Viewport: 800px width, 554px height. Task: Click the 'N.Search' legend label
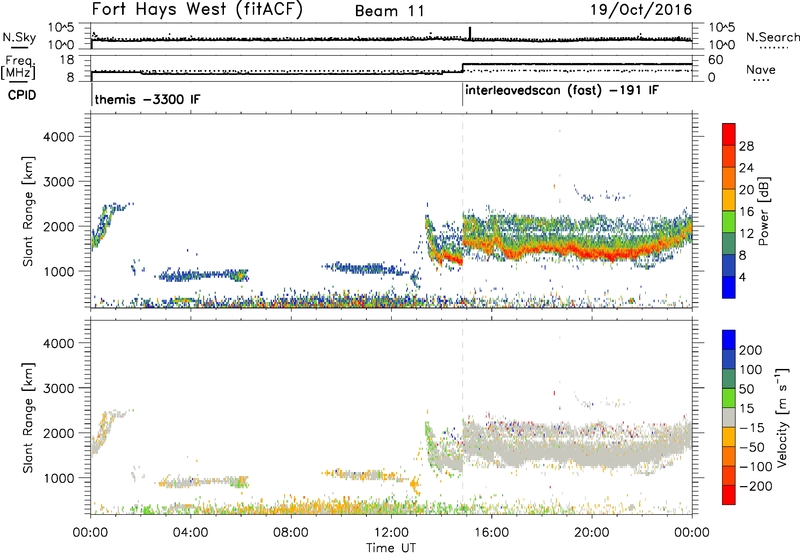tap(772, 37)
